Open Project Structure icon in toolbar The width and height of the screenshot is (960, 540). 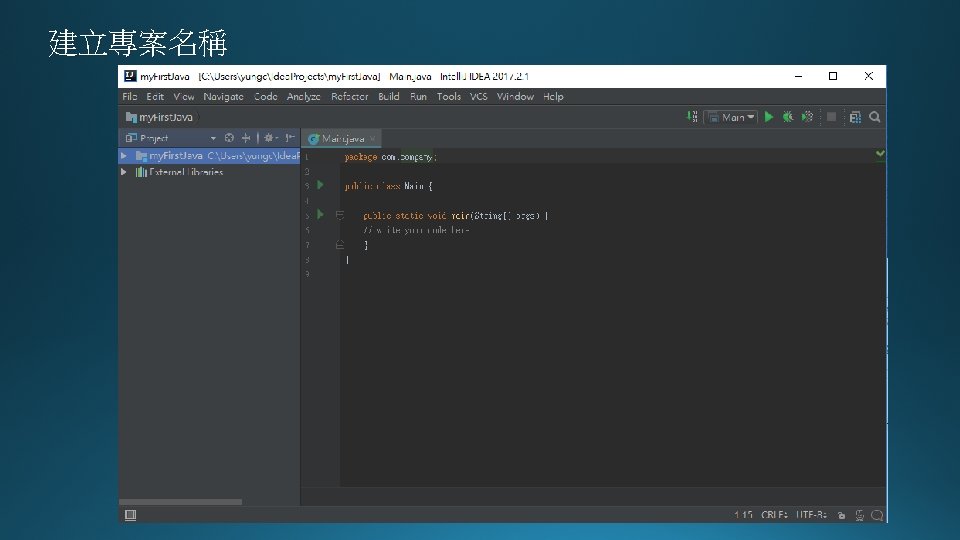[x=855, y=117]
